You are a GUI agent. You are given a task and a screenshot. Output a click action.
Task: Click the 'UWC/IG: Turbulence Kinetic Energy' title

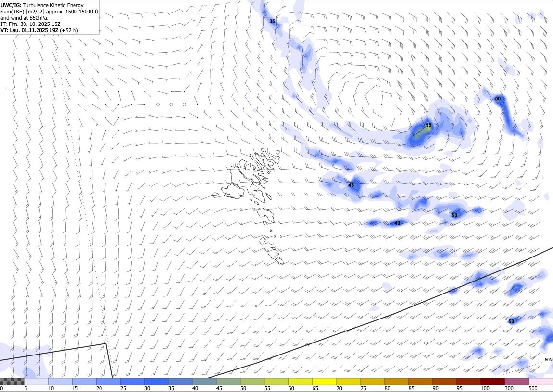click(42, 5)
